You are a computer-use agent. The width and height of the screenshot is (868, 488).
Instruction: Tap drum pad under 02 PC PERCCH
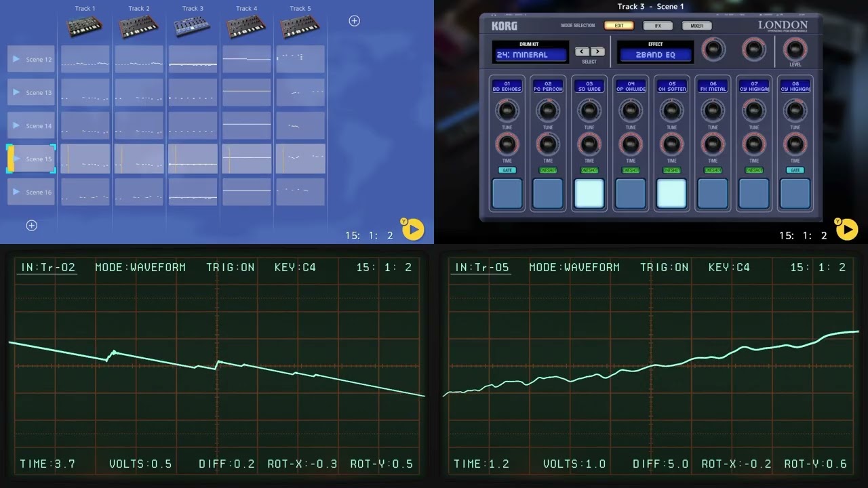click(548, 193)
